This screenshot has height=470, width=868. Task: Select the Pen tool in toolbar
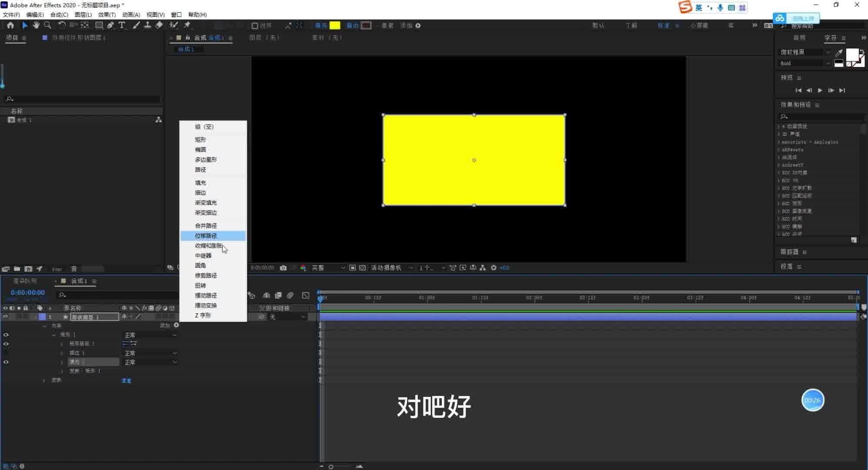pos(110,25)
